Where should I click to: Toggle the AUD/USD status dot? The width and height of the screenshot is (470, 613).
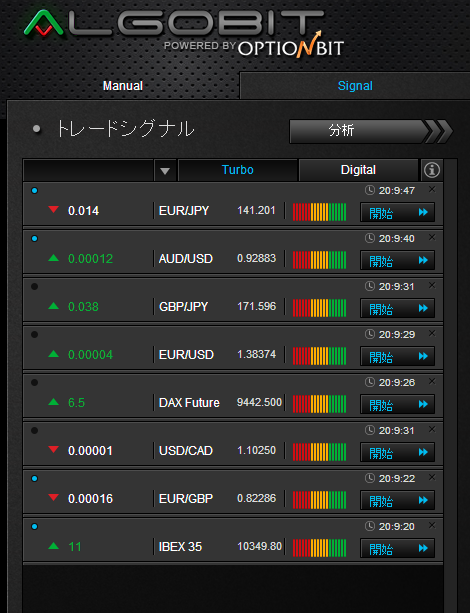click(34, 238)
